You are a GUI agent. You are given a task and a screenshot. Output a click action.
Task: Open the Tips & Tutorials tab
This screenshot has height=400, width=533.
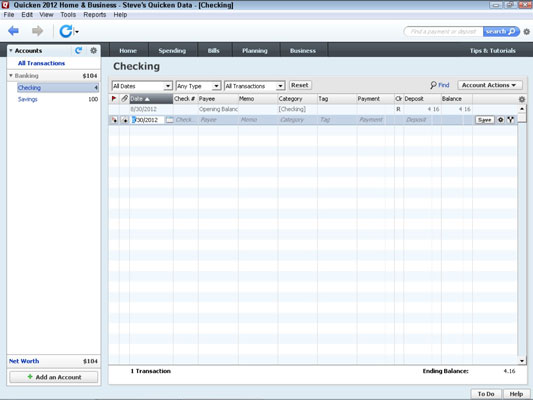493,50
